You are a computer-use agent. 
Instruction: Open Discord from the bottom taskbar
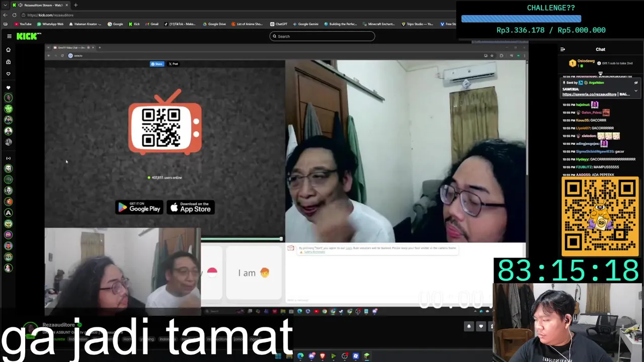click(x=311, y=356)
